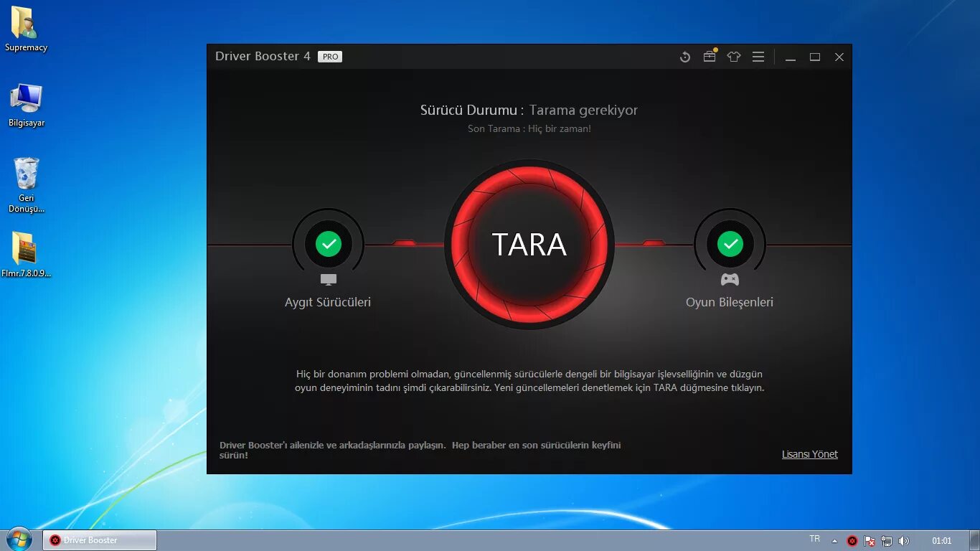The height and width of the screenshot is (551, 980).
Task: Select the Flmr.7.8.0.9 desktop folder icon
Action: [27, 255]
